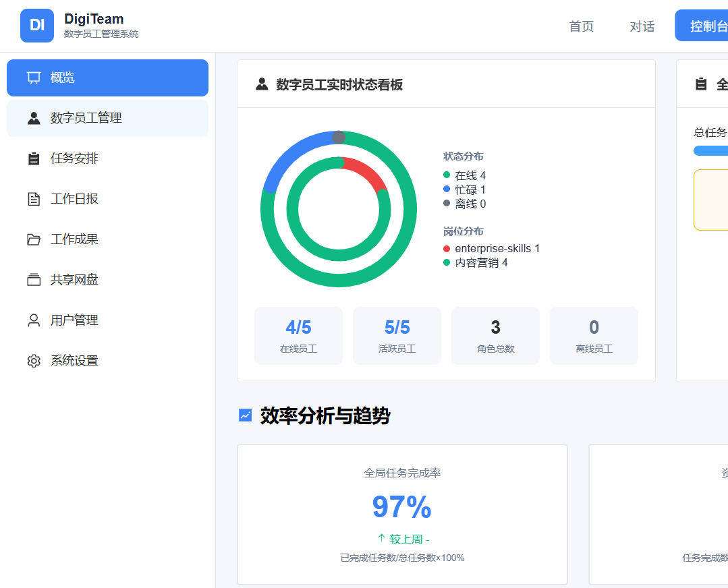The image size is (728, 588).
Task: Open the 对话 nav item
Action: (642, 26)
